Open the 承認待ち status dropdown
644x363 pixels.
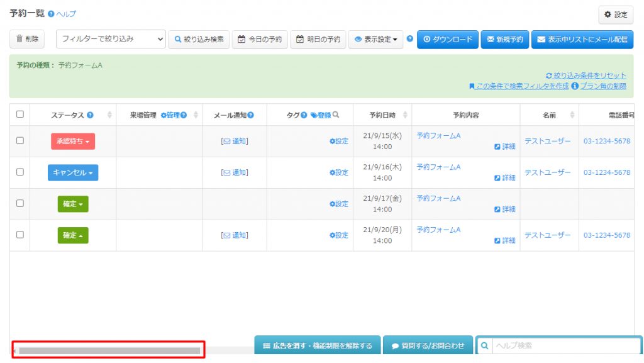(x=73, y=142)
